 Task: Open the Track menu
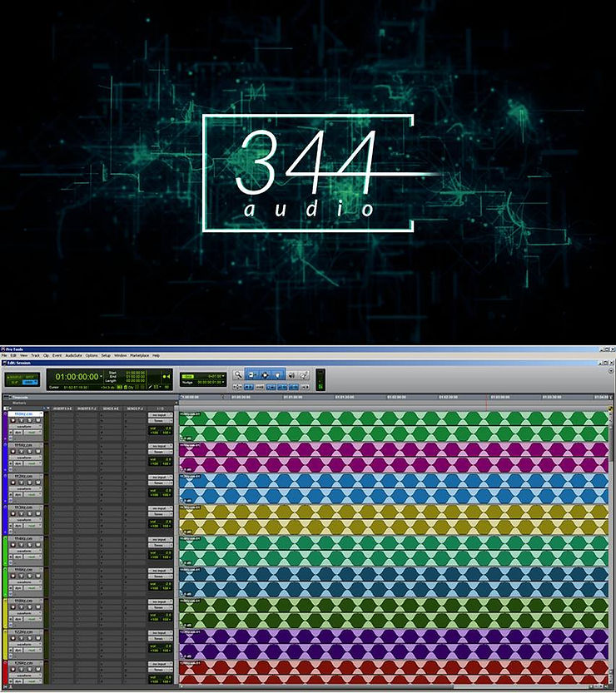35,355
